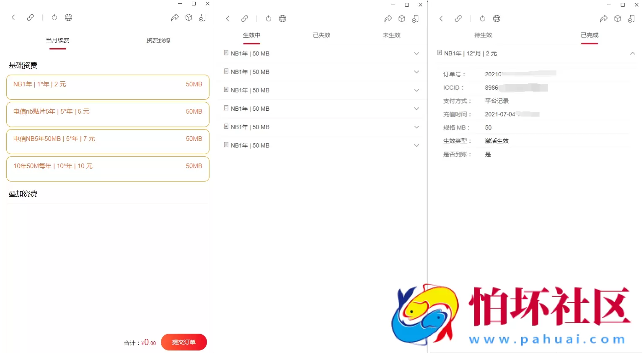Click the share arrow icon in the right window
Screen dimensions: 644x353
pyautogui.click(x=603, y=18)
